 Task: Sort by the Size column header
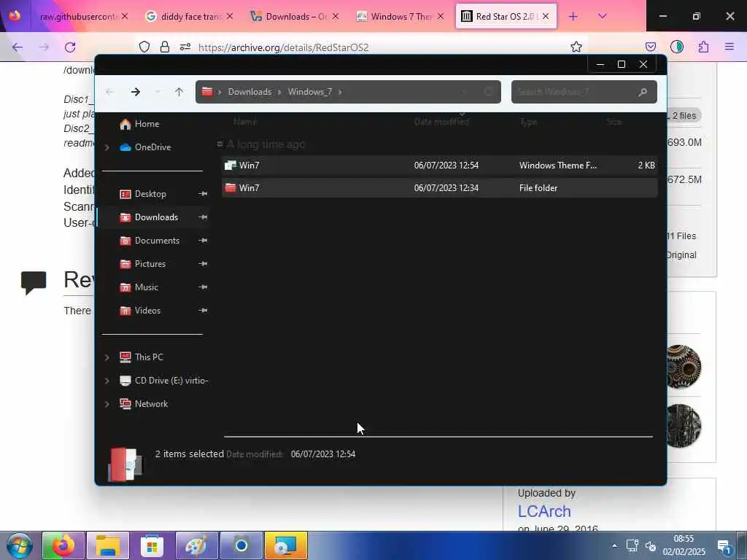point(614,122)
